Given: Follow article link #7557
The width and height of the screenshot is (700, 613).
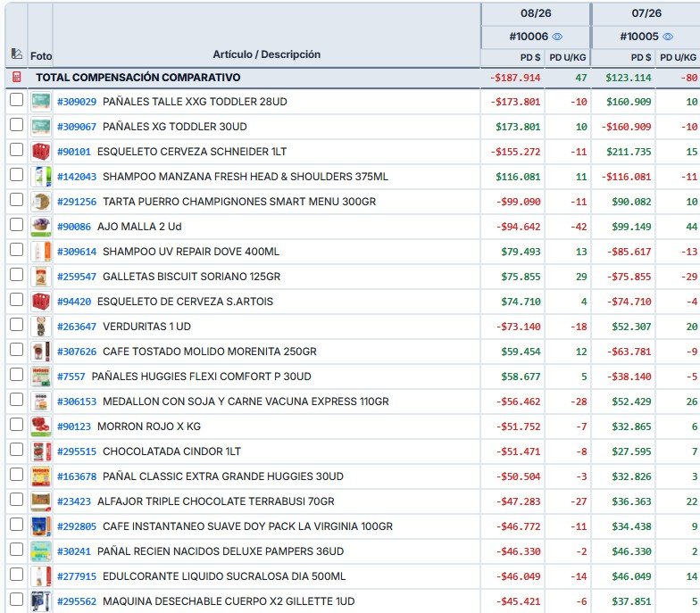Looking at the screenshot, I should (x=71, y=377).
